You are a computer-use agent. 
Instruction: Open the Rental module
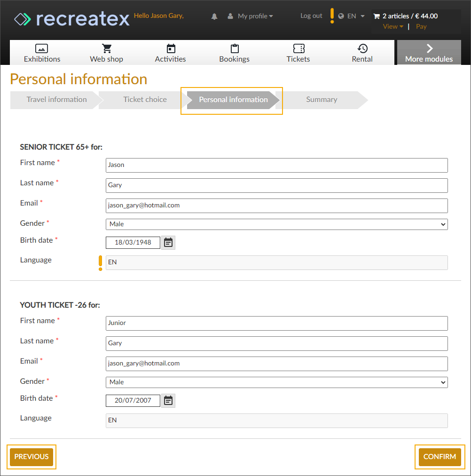point(362,53)
